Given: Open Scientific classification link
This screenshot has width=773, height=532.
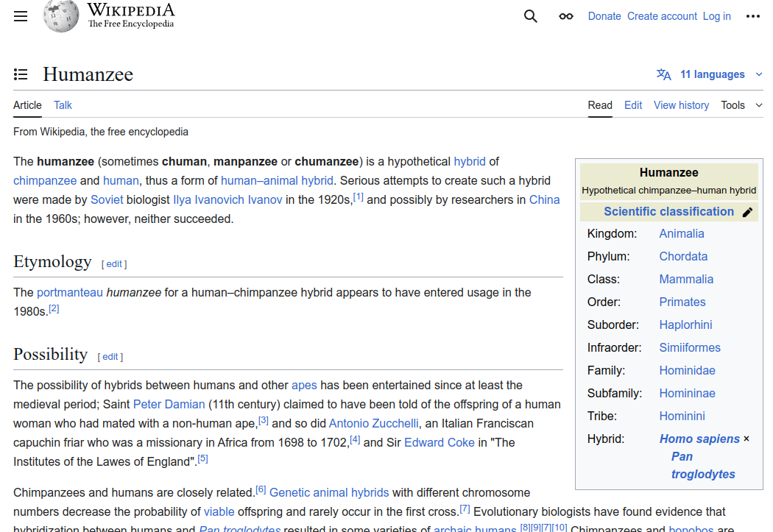Looking at the screenshot, I should pos(668,212).
